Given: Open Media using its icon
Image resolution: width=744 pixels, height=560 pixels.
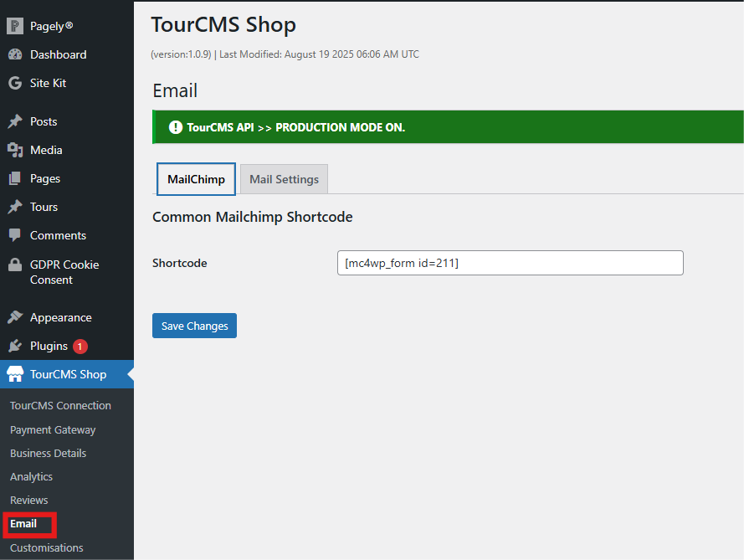Looking at the screenshot, I should [x=15, y=150].
